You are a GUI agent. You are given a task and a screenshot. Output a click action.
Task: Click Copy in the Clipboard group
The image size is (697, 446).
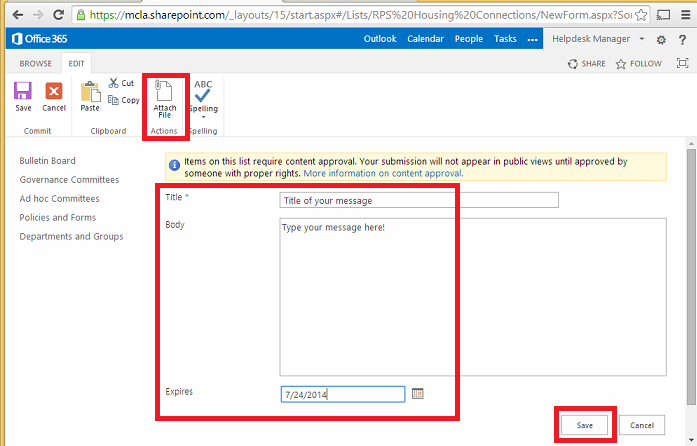(x=124, y=100)
